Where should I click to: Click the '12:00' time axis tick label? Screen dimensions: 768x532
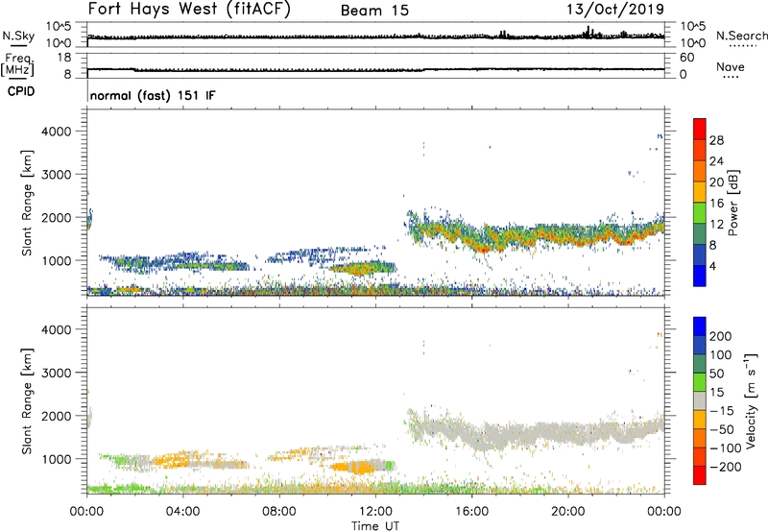coord(375,512)
